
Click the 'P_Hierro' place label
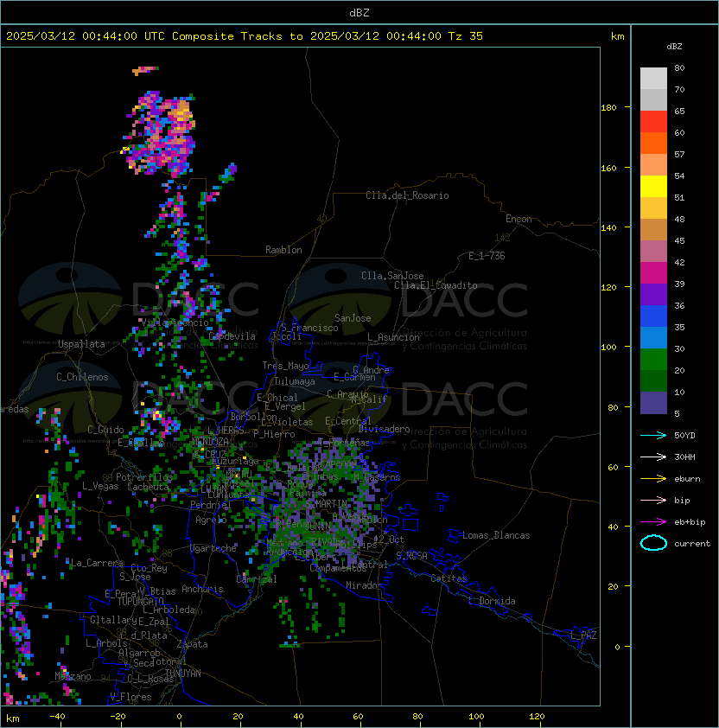[x=274, y=434]
